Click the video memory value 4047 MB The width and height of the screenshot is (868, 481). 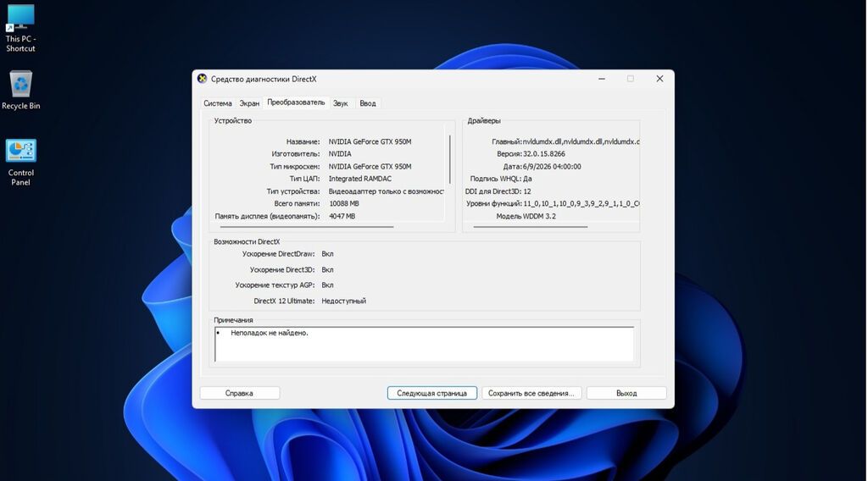(342, 216)
